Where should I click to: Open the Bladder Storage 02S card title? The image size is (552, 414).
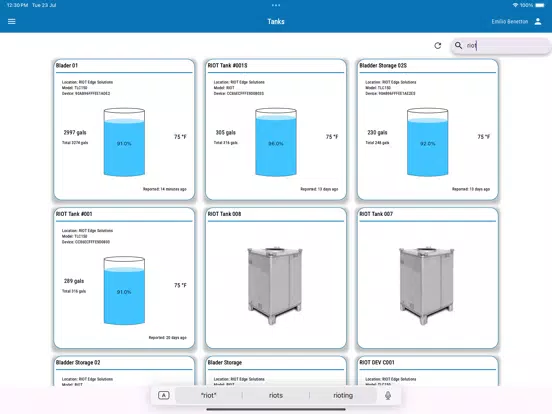click(x=383, y=65)
